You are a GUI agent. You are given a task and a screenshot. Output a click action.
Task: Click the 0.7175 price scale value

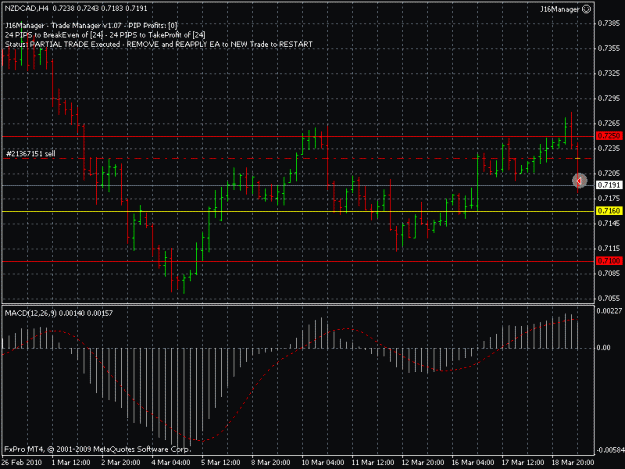(609, 198)
